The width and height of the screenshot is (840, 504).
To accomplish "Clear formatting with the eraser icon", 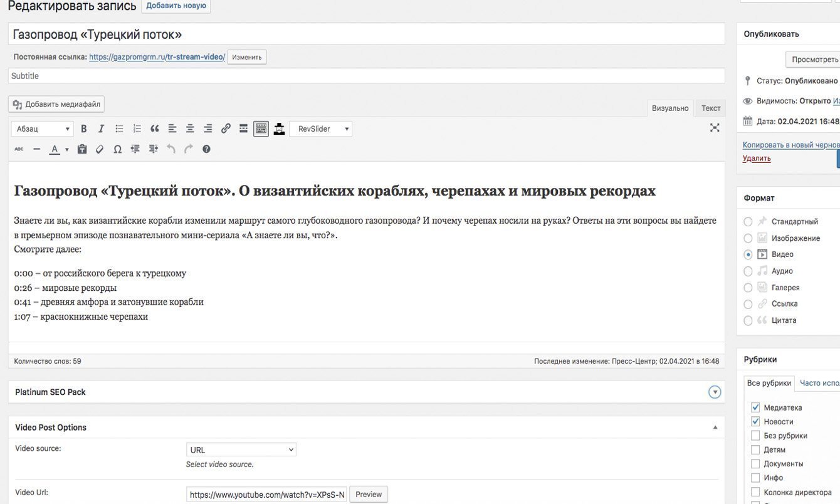I will (x=100, y=149).
